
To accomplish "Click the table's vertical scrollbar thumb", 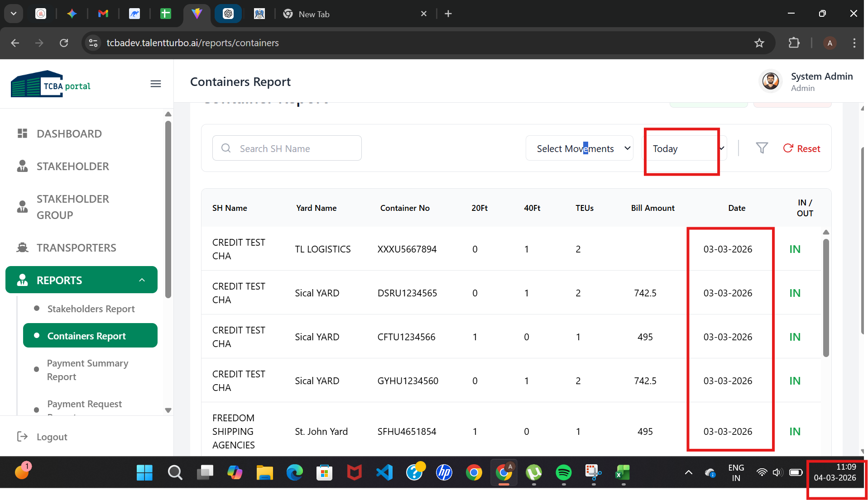I will (826, 298).
